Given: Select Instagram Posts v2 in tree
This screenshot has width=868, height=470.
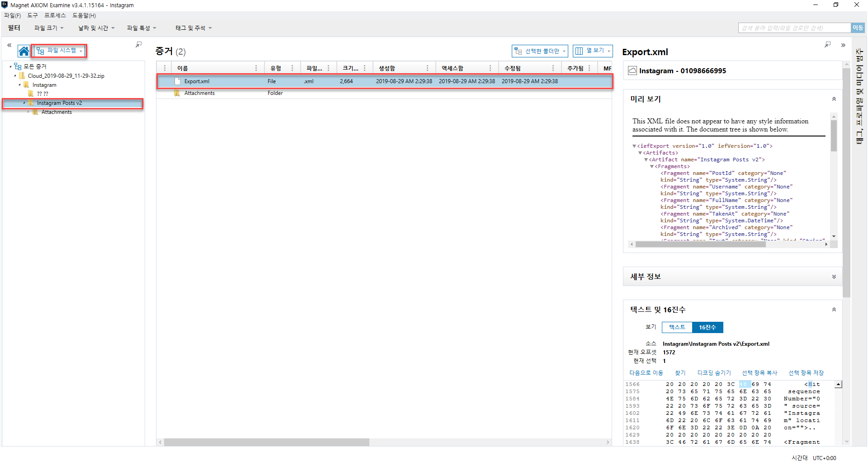Looking at the screenshot, I should click(x=59, y=103).
